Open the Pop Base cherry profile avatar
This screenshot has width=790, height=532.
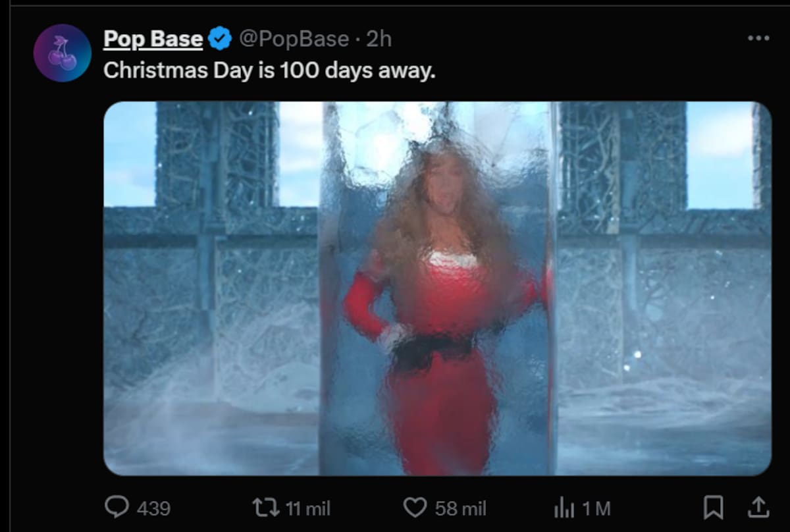point(62,53)
